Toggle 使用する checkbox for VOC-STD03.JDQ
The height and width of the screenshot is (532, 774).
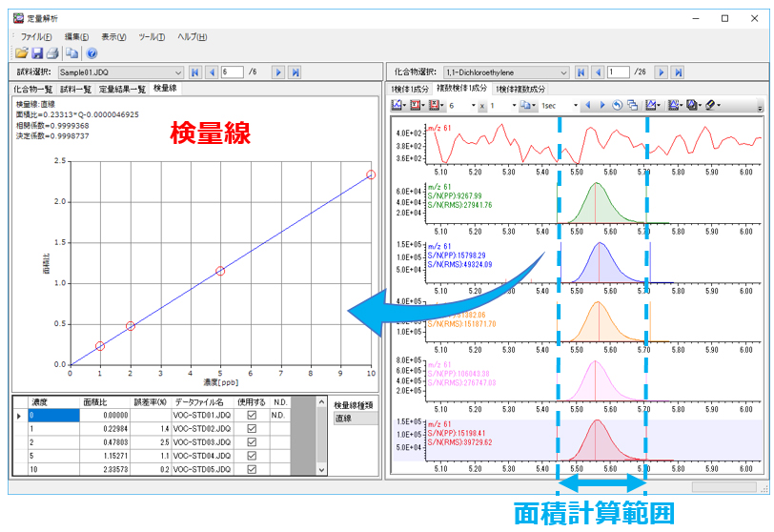point(253,442)
